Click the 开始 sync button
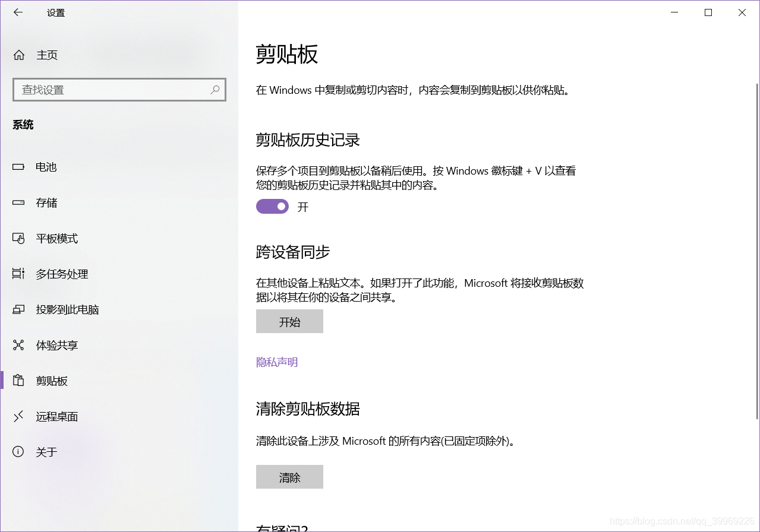 tap(289, 321)
